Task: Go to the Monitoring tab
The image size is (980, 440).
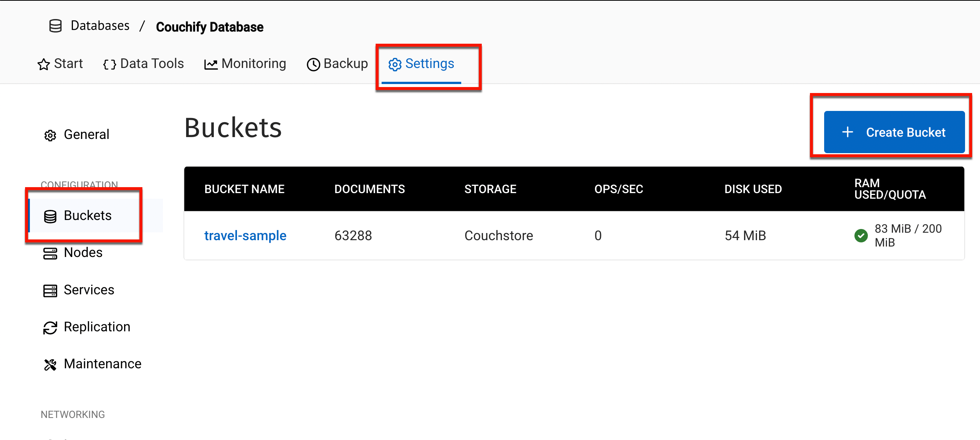Action: 254,63
